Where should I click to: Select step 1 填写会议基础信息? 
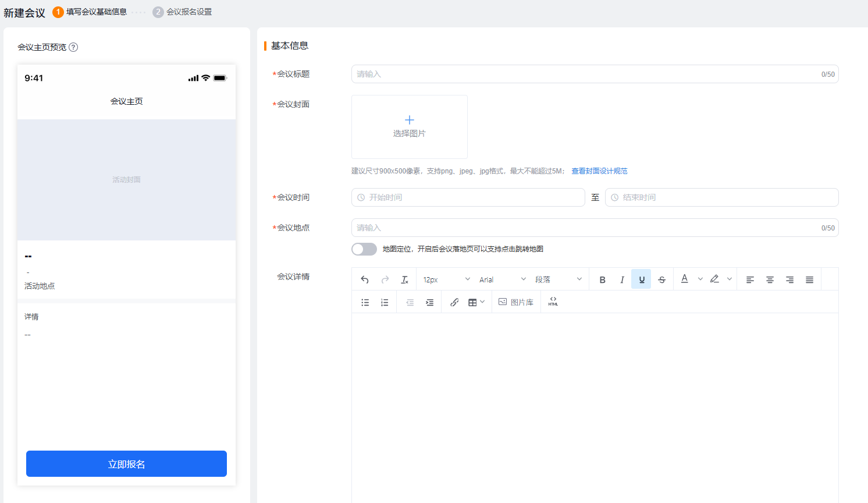(x=90, y=12)
